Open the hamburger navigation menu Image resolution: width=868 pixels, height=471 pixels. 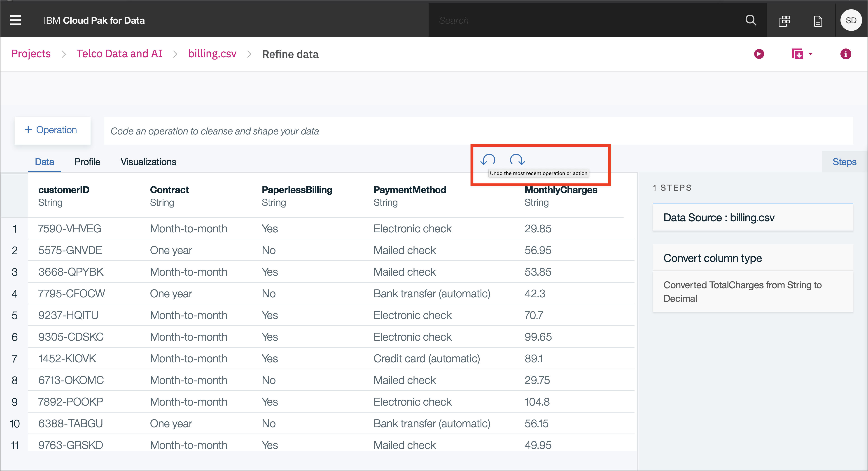click(x=15, y=20)
